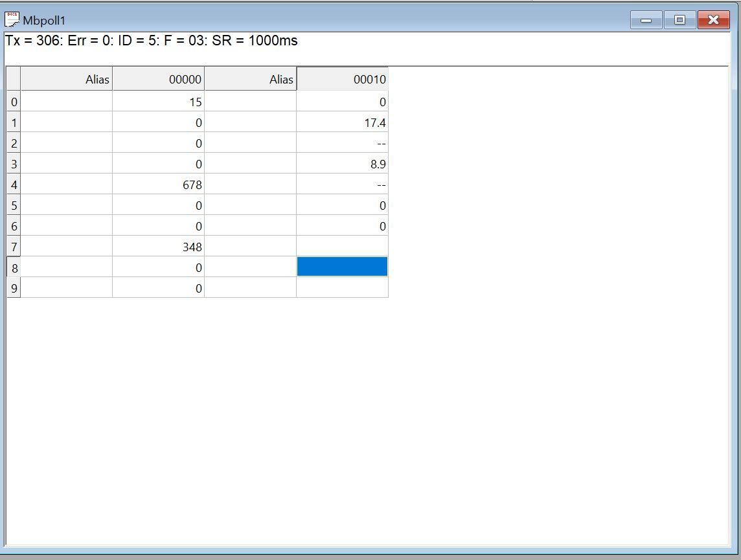The width and height of the screenshot is (741, 560).
Task: Click the table's top-left corner cell
Action: (14, 79)
